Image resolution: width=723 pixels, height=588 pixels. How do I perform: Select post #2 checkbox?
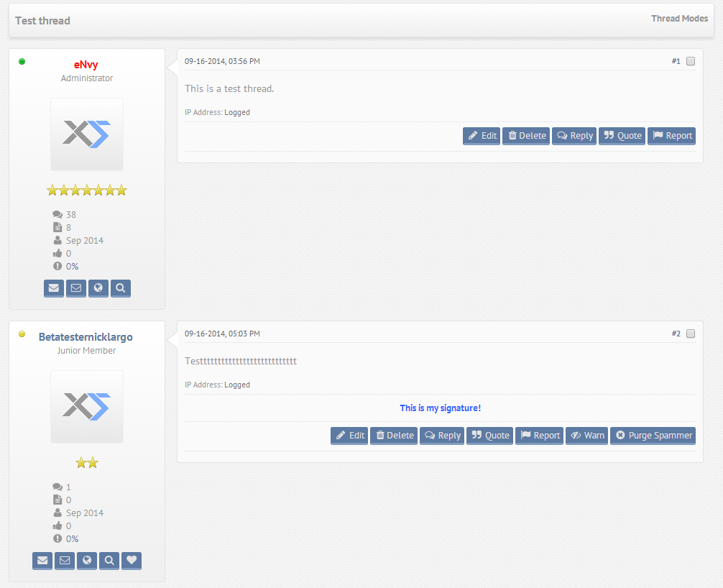690,334
